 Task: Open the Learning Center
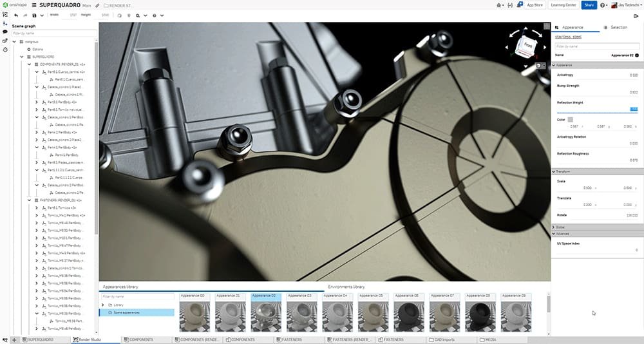coord(563,5)
